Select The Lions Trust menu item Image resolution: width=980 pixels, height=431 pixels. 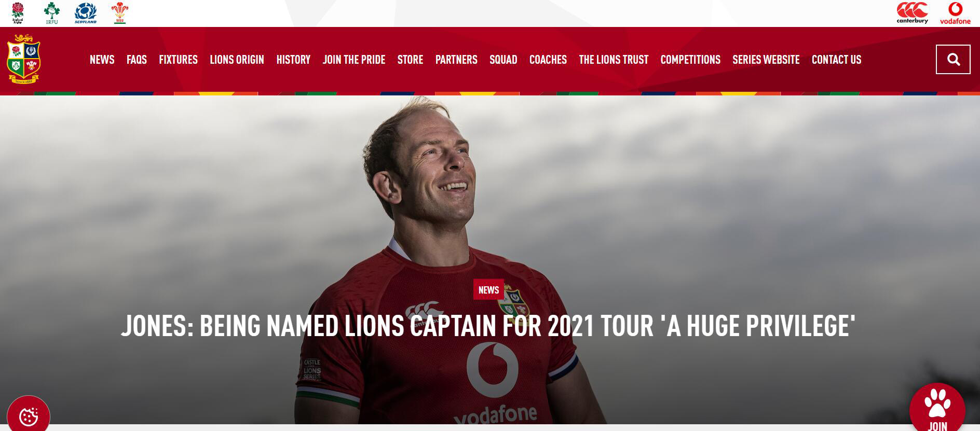click(614, 60)
